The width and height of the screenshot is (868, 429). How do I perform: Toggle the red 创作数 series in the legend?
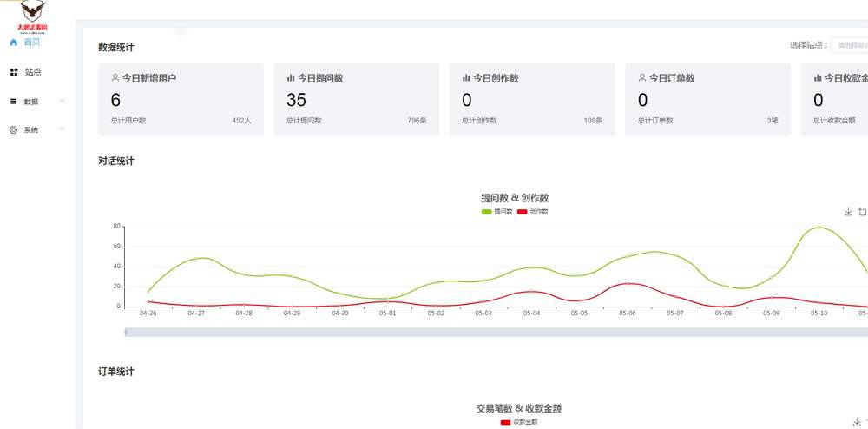click(x=532, y=211)
